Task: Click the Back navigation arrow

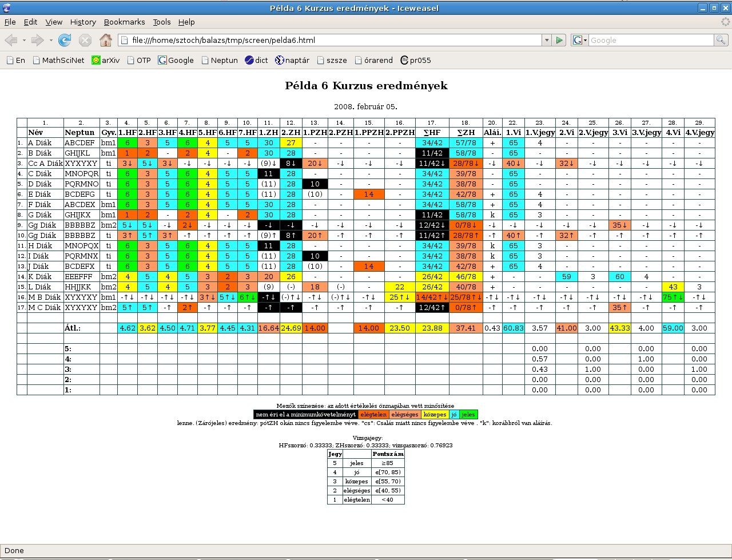Action: tap(11, 41)
